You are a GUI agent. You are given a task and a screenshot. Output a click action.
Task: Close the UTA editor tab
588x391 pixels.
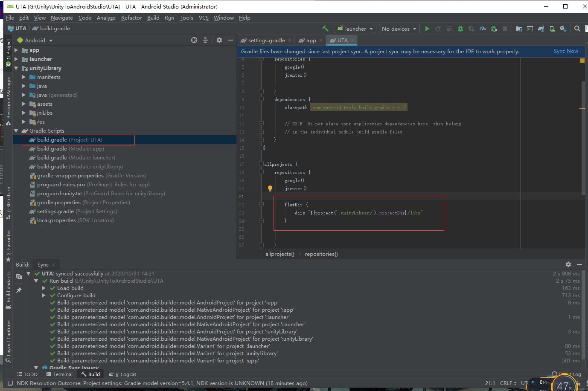pos(352,40)
